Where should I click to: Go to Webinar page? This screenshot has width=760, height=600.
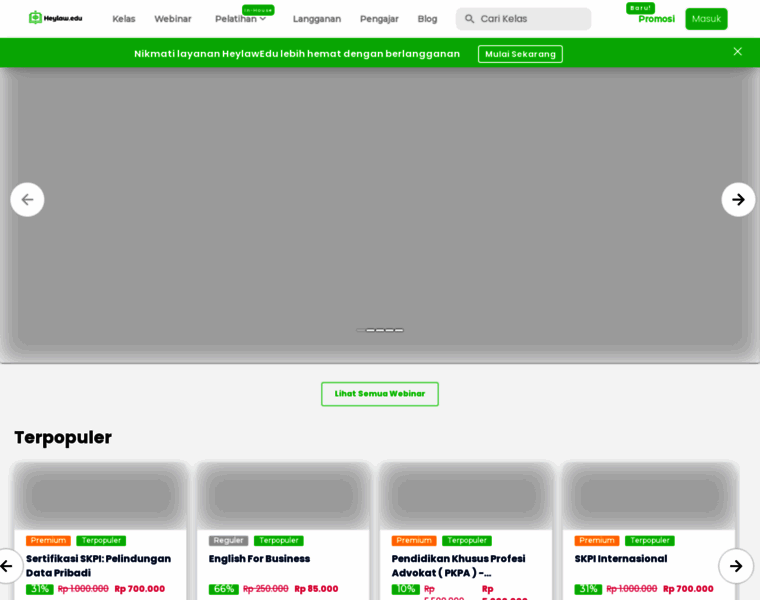click(x=173, y=19)
